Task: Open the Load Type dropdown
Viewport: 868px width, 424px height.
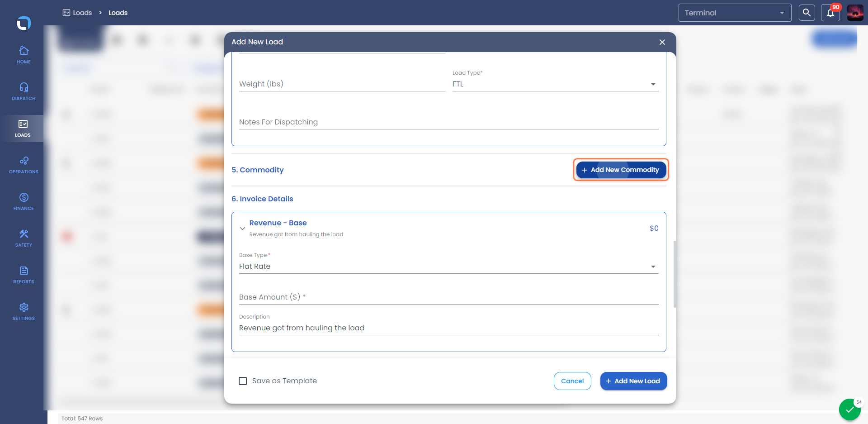Action: (555, 84)
